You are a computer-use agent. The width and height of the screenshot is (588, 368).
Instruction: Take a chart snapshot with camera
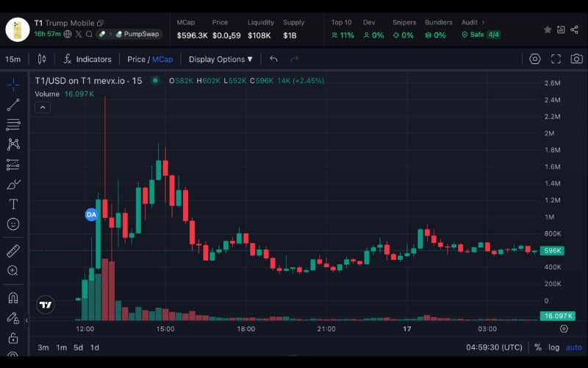576,59
